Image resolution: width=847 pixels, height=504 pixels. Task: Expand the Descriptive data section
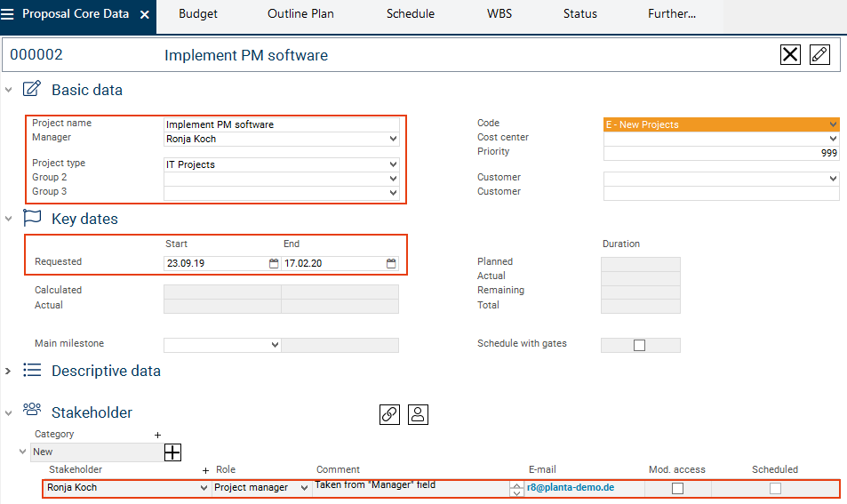point(9,371)
